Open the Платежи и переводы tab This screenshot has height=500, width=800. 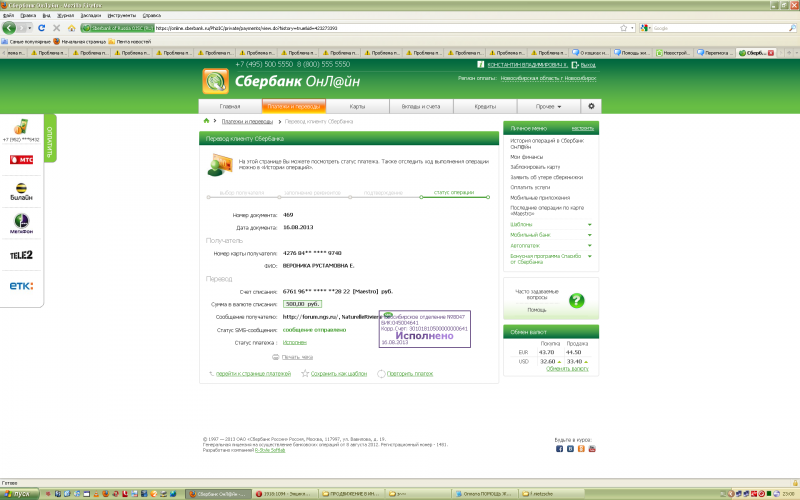(x=293, y=106)
